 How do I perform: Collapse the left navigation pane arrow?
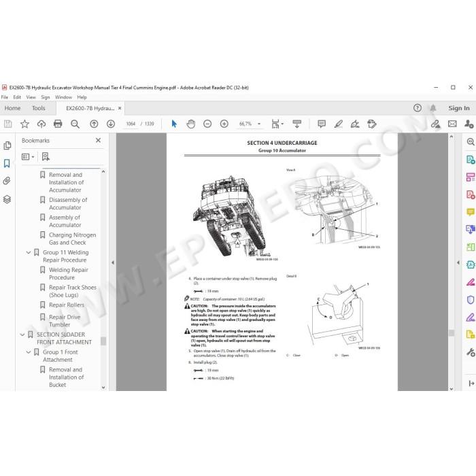pyautogui.click(x=113, y=262)
